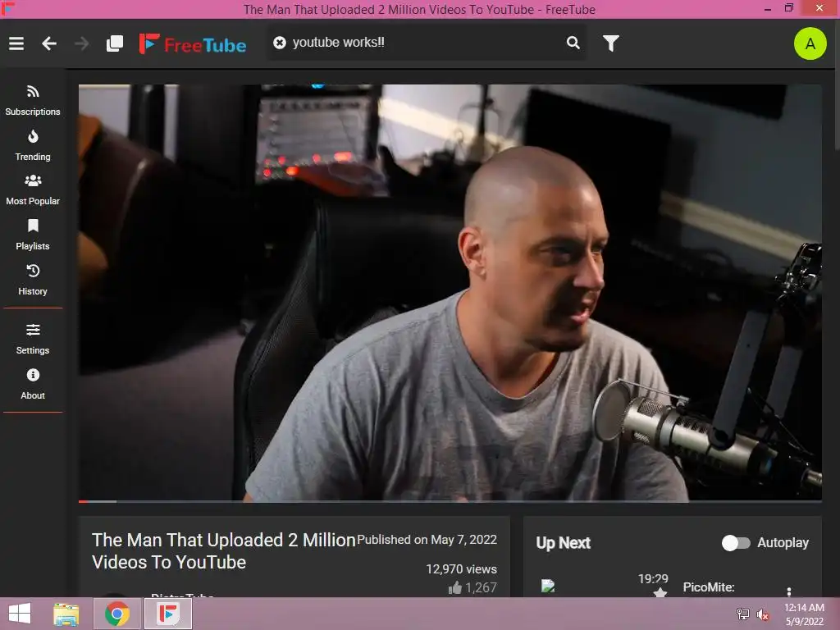
Task: Open the hamburger side menu
Action: (x=16, y=43)
